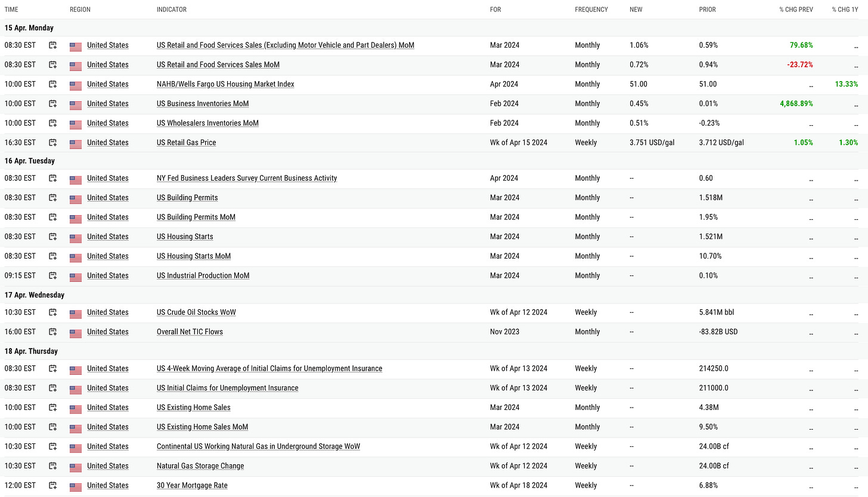868x497 pixels.
Task: Open US Existing Home Sales MoM link
Action: point(203,427)
